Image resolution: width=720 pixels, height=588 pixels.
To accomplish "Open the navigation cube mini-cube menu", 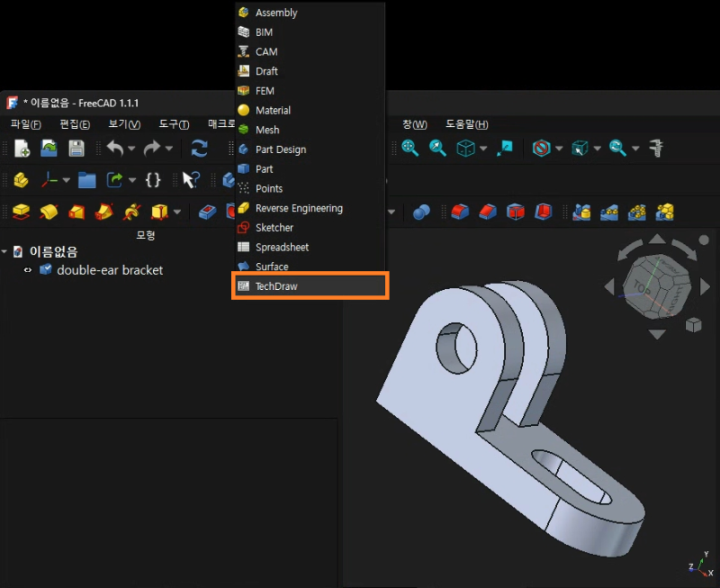I will click(693, 325).
